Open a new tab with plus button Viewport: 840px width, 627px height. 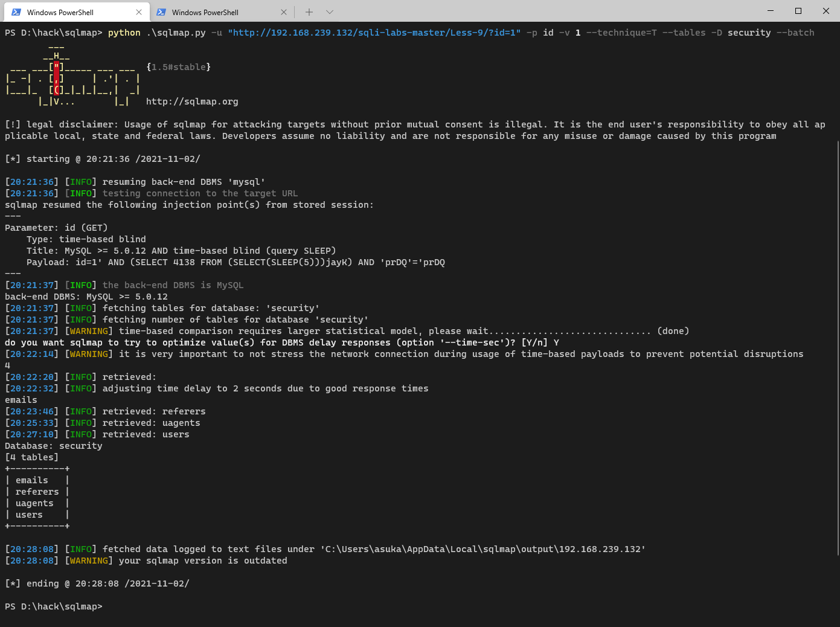[x=309, y=12]
